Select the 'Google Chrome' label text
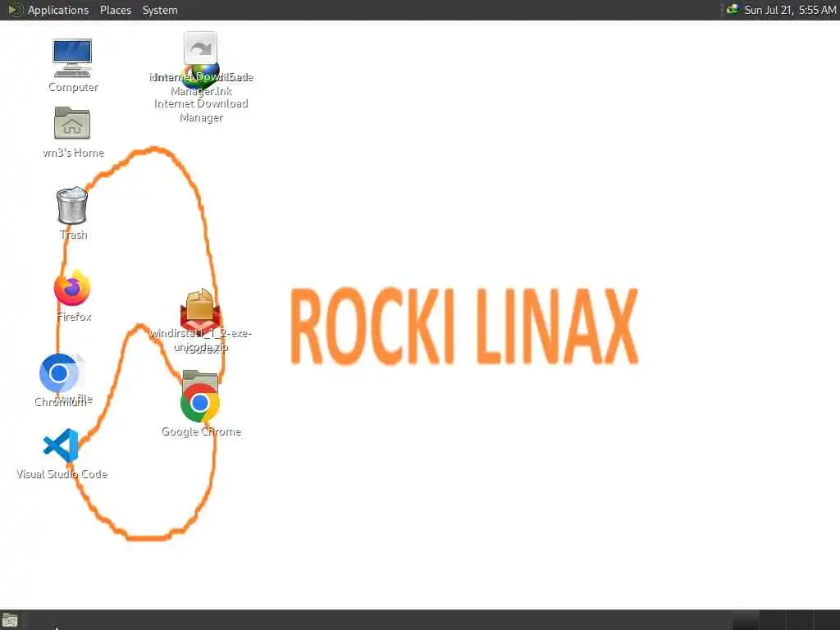The height and width of the screenshot is (630, 840). coord(202,431)
